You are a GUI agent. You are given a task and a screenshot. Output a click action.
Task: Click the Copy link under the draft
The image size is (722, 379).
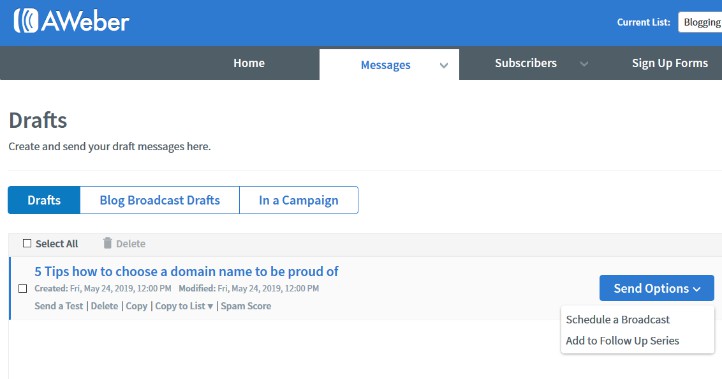(x=136, y=306)
